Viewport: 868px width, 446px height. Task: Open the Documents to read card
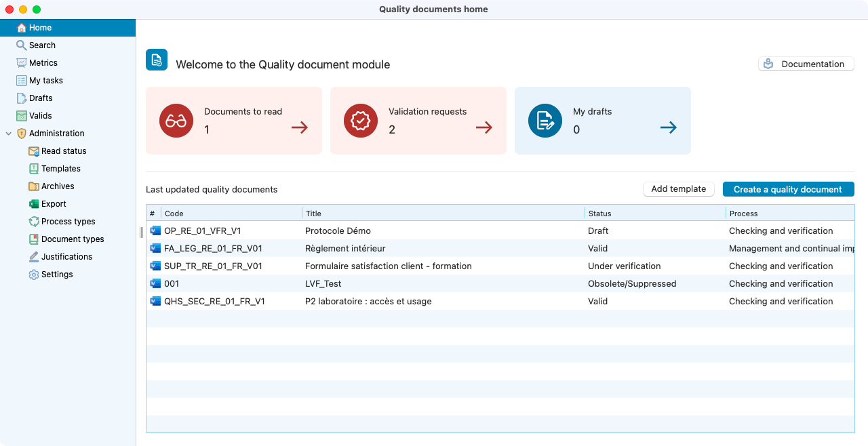pos(234,121)
